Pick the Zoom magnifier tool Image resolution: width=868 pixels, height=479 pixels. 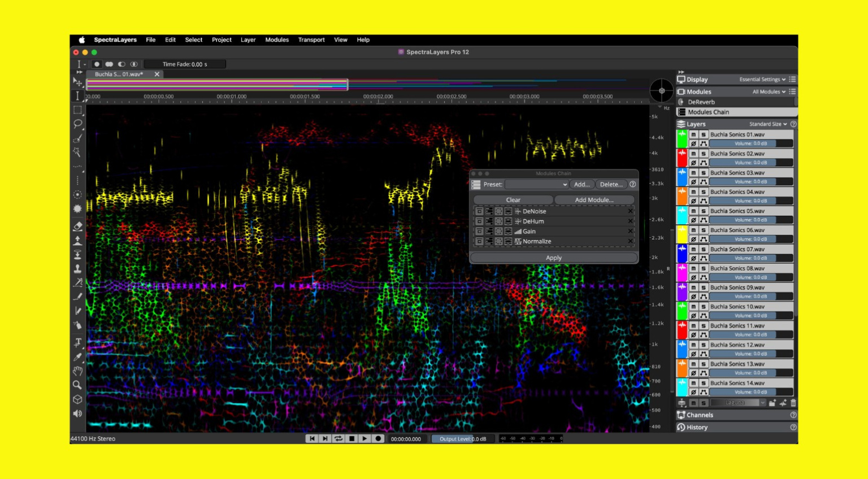tap(78, 385)
